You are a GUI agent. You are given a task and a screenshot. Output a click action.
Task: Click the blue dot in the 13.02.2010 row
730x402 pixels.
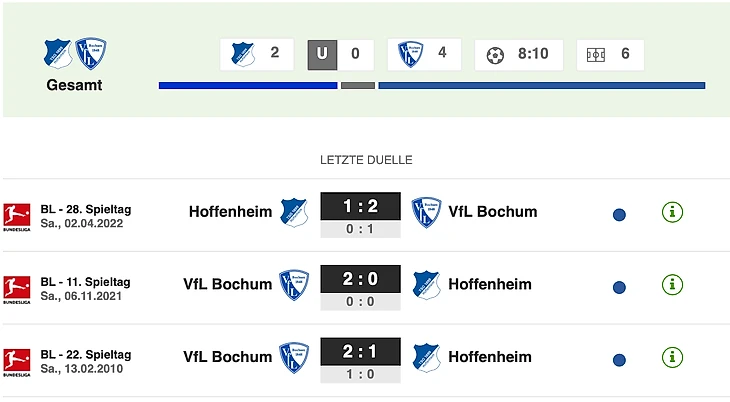click(619, 359)
